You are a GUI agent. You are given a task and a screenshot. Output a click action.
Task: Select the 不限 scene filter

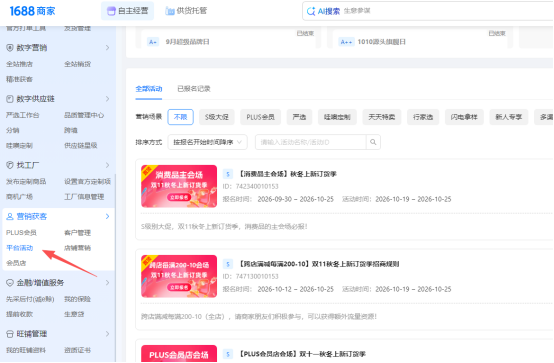[181, 117]
